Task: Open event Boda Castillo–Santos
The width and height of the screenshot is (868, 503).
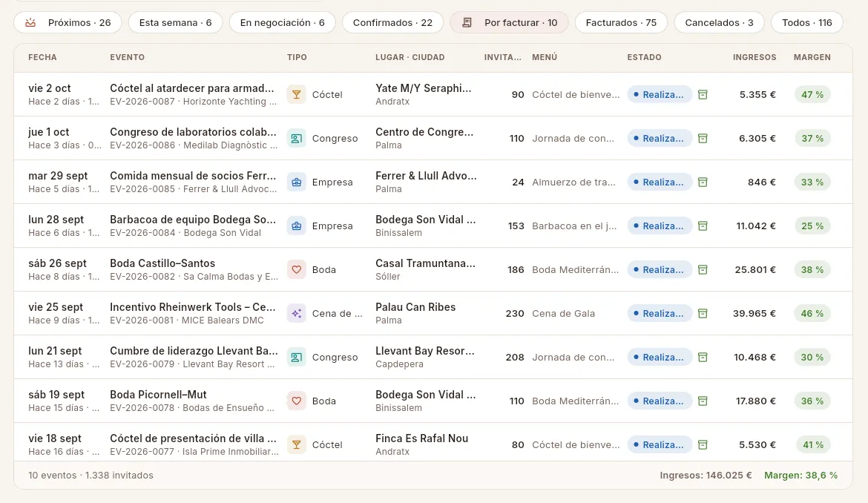Action: [x=162, y=263]
